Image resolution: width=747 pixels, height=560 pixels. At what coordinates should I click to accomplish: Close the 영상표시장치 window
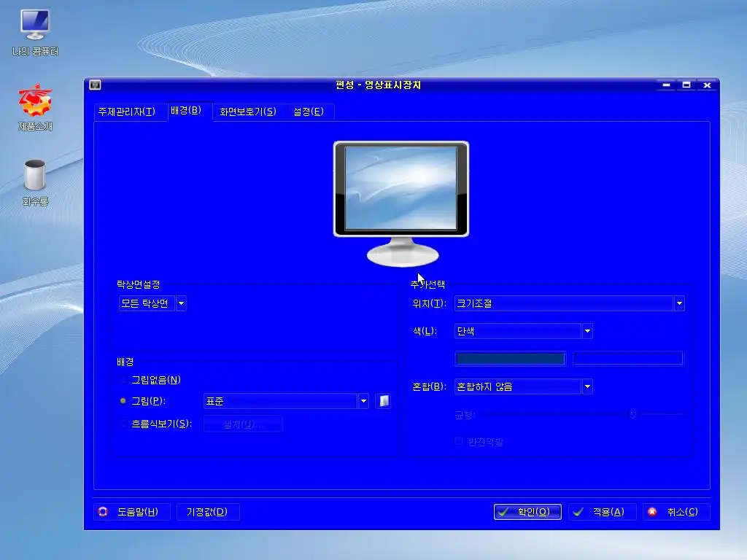tap(707, 85)
